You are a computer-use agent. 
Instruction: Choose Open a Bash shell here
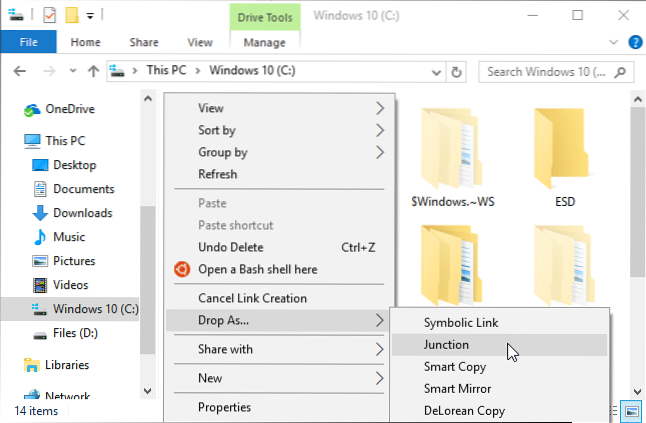pos(279,269)
